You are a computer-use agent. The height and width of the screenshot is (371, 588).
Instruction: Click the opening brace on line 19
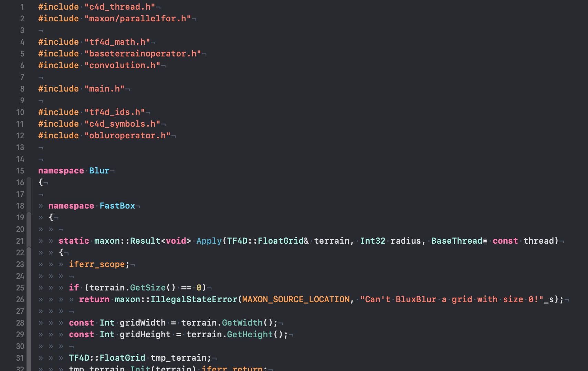pyautogui.click(x=51, y=218)
